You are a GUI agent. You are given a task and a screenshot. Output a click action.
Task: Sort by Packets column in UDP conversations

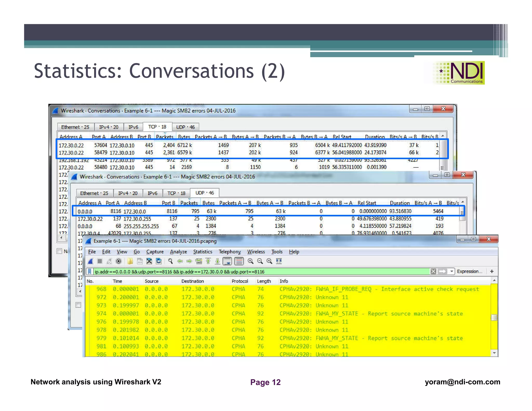pyautogui.click(x=189, y=203)
